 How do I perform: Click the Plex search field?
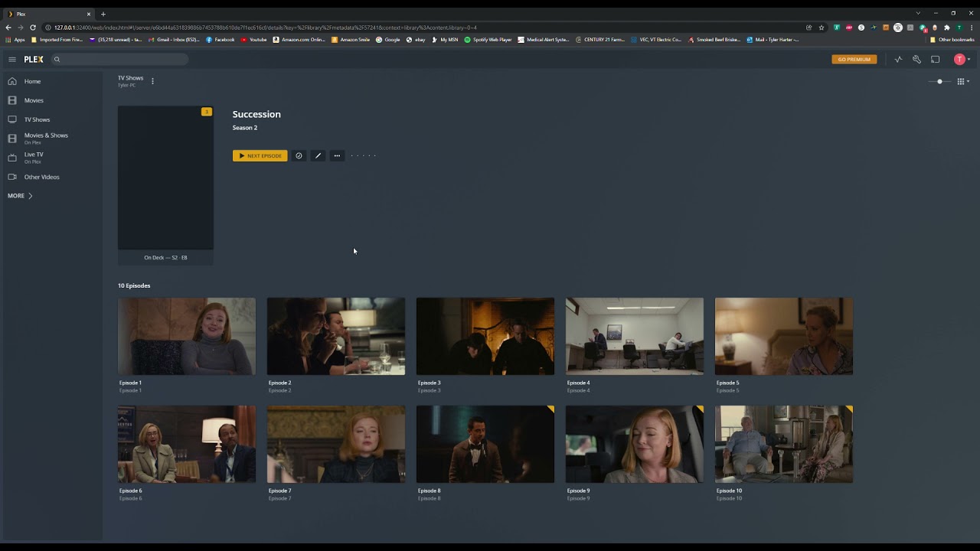(119, 59)
